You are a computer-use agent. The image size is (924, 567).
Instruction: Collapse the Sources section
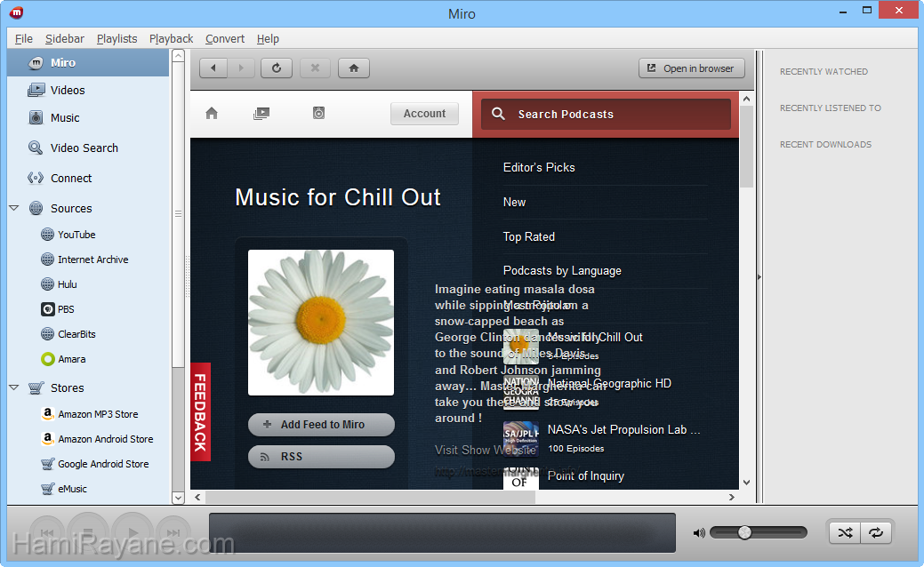(14, 208)
